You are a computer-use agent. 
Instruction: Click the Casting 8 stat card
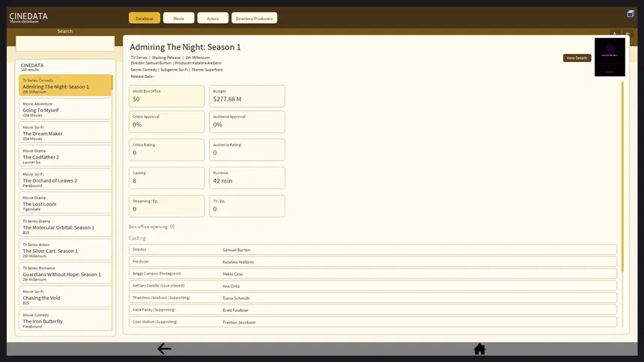point(166,178)
